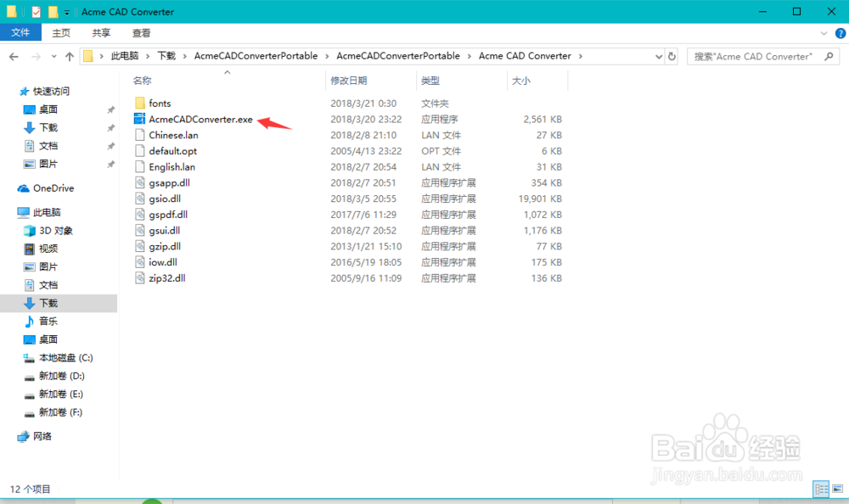Switch to large icons view in status bar
Image resolution: width=849 pixels, height=504 pixels.
coord(838,489)
